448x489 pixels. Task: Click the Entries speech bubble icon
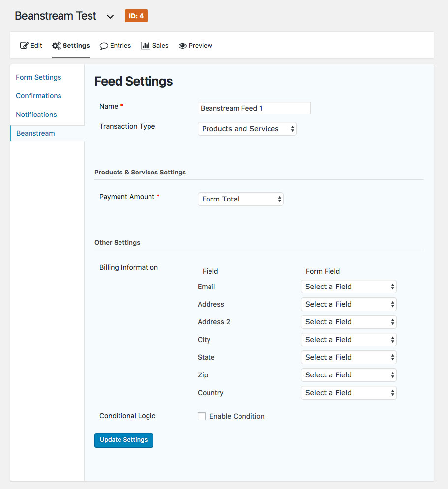[x=104, y=46]
